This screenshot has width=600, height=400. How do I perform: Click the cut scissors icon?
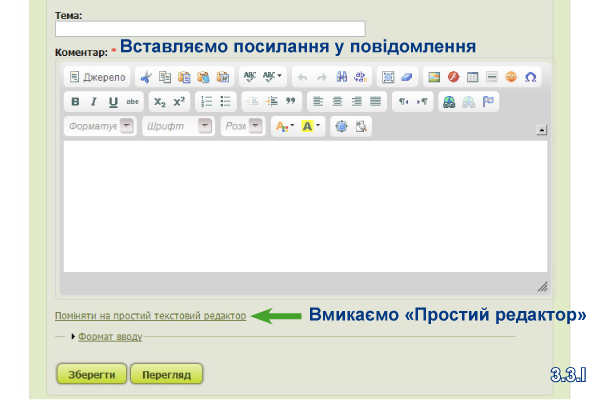coord(146,77)
